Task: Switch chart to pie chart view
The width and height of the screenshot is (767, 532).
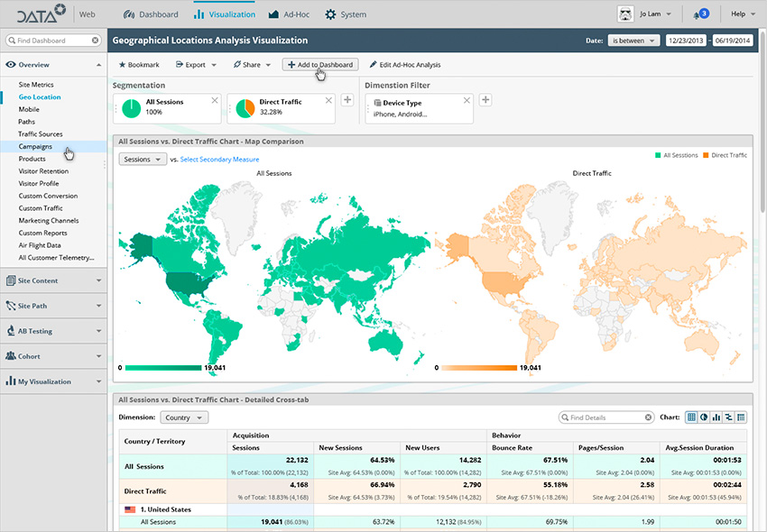Action: coord(704,417)
